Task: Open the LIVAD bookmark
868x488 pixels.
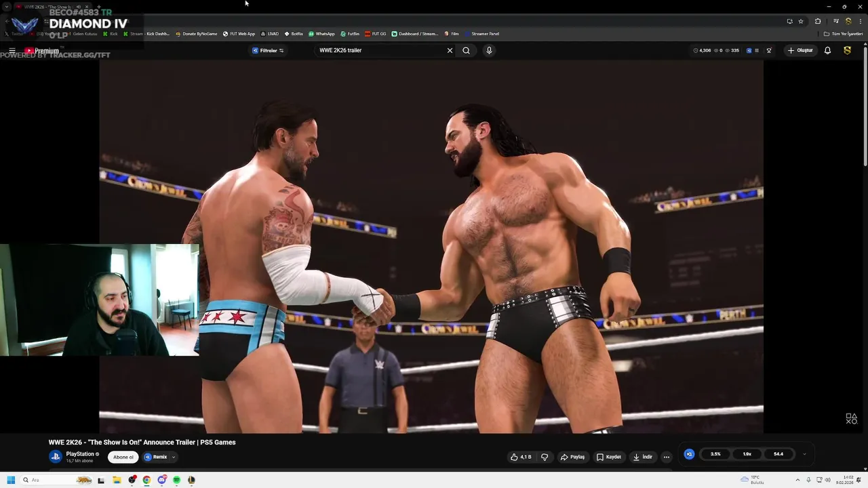Action: click(x=270, y=34)
